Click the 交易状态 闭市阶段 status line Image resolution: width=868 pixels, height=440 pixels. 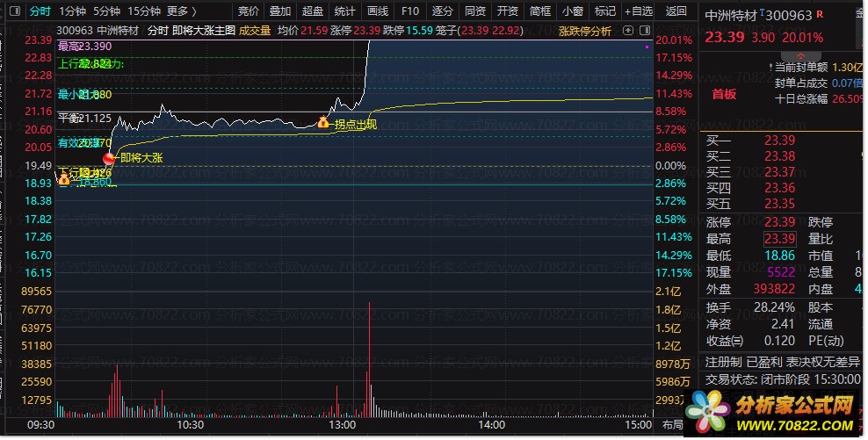pos(783,379)
